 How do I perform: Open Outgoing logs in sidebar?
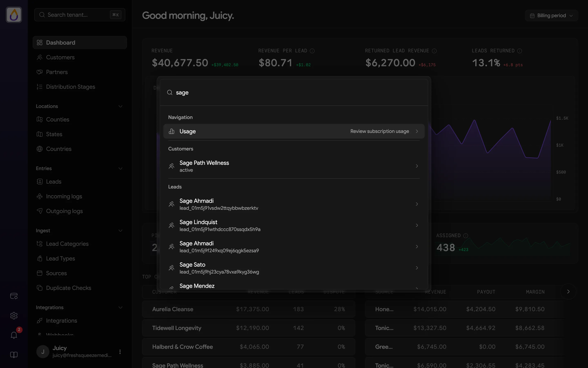tap(80, 211)
